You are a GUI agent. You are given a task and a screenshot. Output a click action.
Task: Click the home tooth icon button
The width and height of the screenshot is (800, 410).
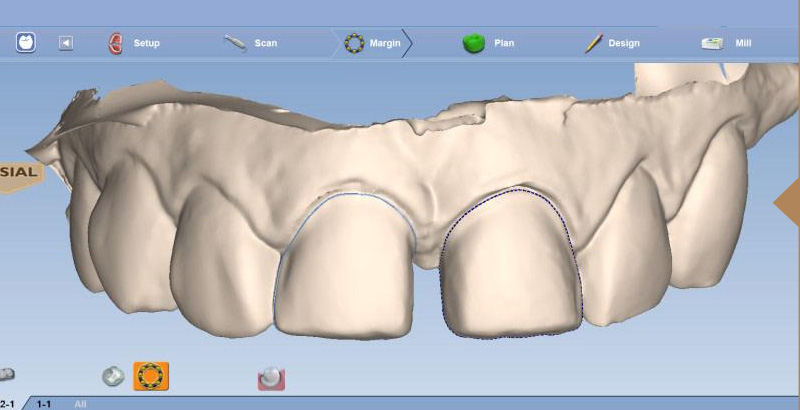click(x=26, y=43)
